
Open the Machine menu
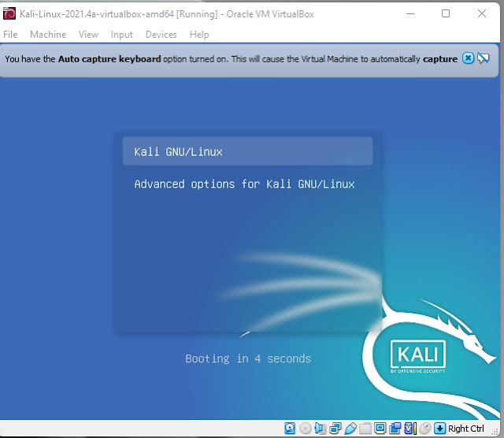click(48, 35)
